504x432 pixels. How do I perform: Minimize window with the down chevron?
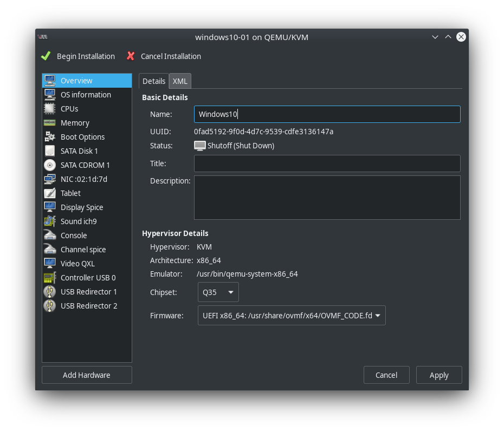point(435,37)
